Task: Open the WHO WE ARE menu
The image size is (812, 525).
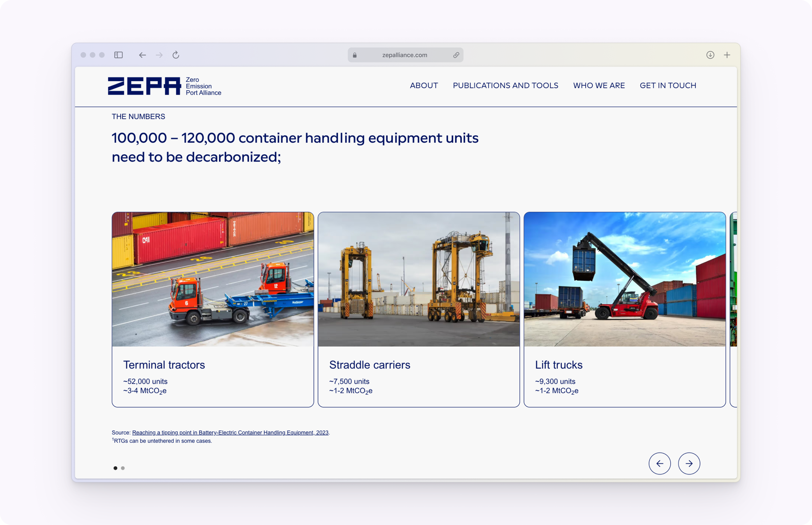Action: pyautogui.click(x=599, y=85)
